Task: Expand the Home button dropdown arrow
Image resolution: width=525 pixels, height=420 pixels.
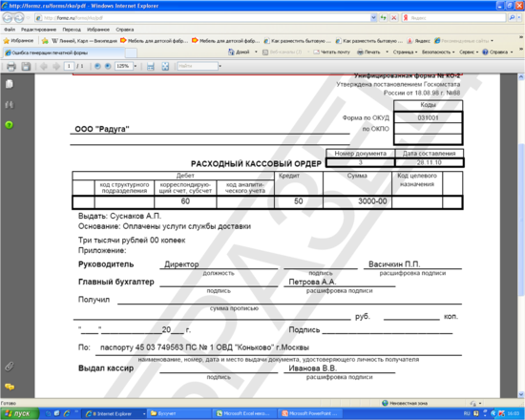Action: click(x=256, y=52)
